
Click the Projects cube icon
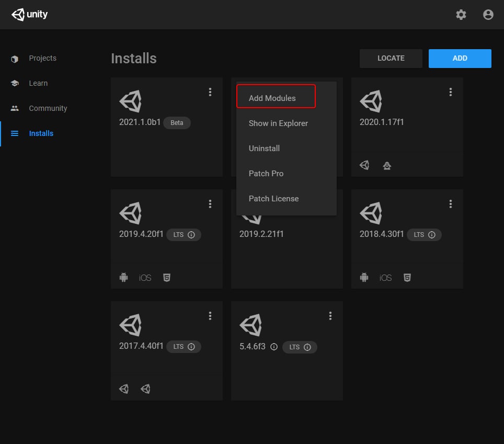[x=15, y=59]
